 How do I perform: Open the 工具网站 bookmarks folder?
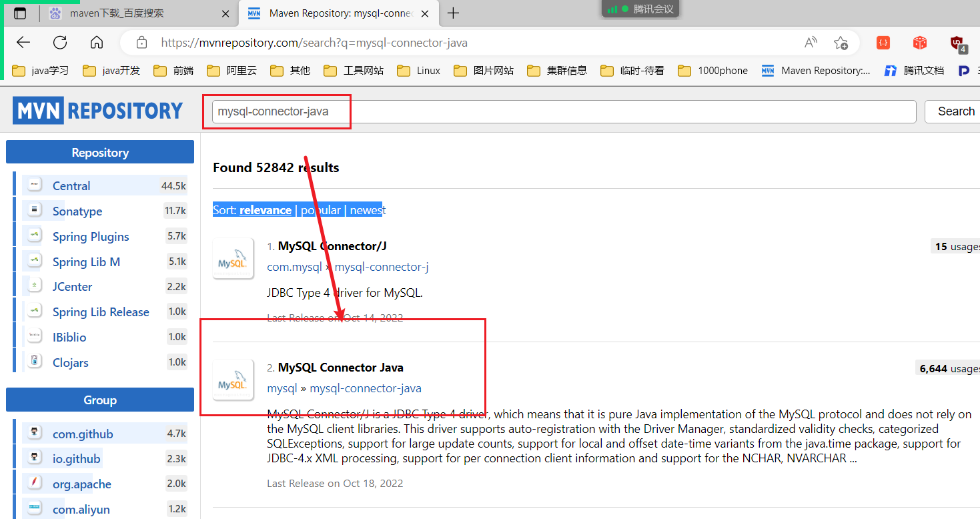[x=354, y=70]
